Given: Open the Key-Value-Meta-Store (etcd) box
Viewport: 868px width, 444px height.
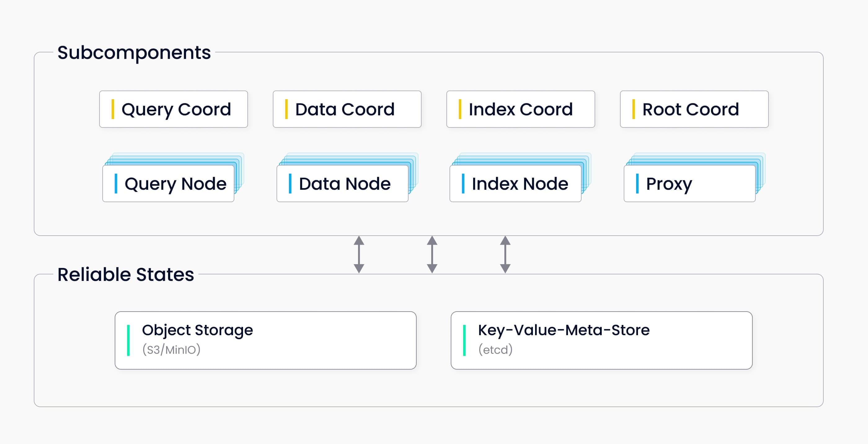Looking at the screenshot, I should pyautogui.click(x=601, y=340).
